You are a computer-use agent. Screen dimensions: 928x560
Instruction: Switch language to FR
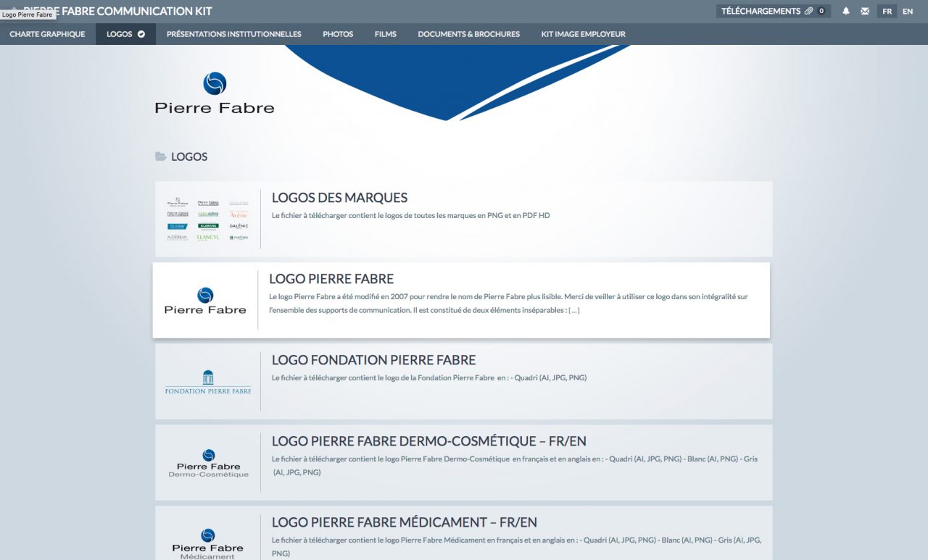coord(887,11)
